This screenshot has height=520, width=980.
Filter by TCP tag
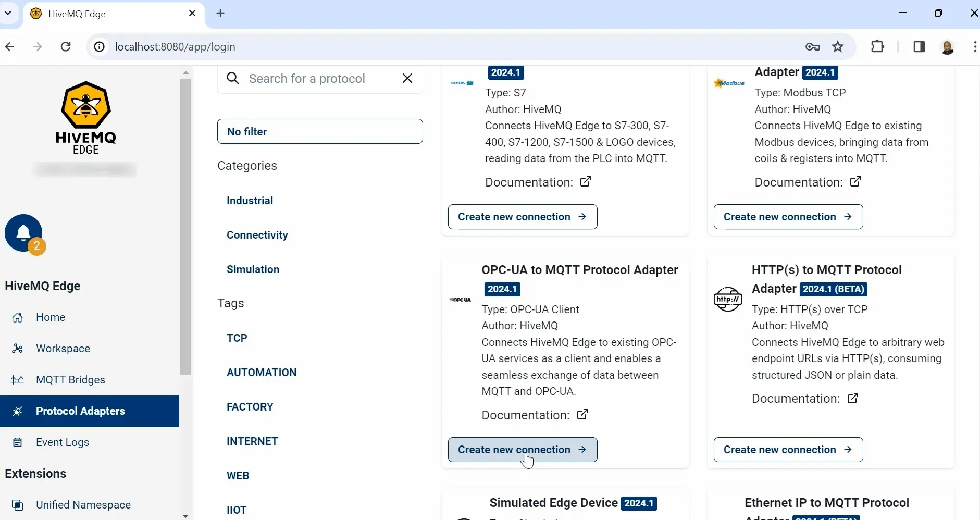click(237, 338)
